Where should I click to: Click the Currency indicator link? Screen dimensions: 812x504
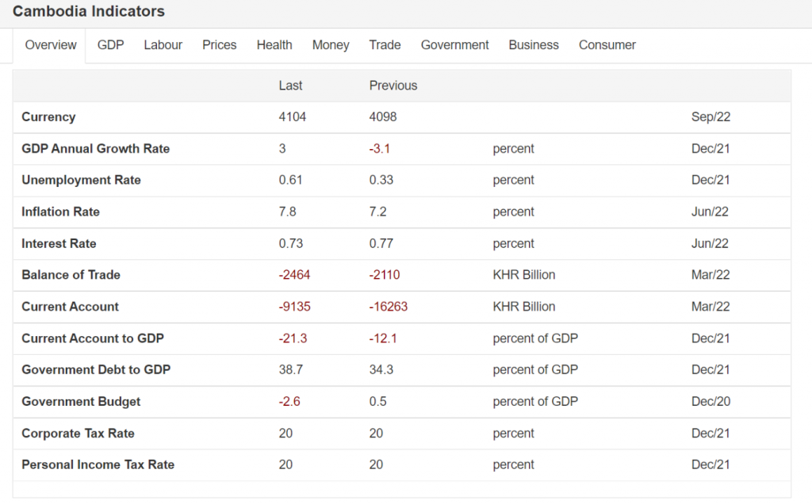(x=48, y=116)
